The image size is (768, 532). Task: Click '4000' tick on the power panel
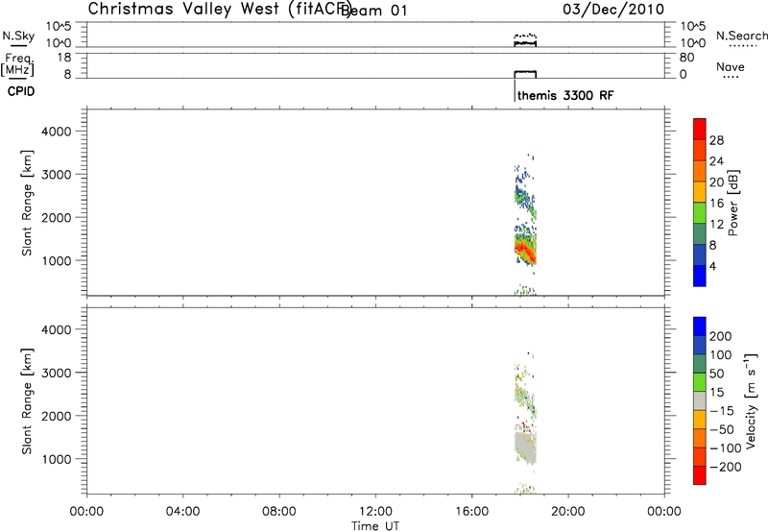(x=57, y=132)
